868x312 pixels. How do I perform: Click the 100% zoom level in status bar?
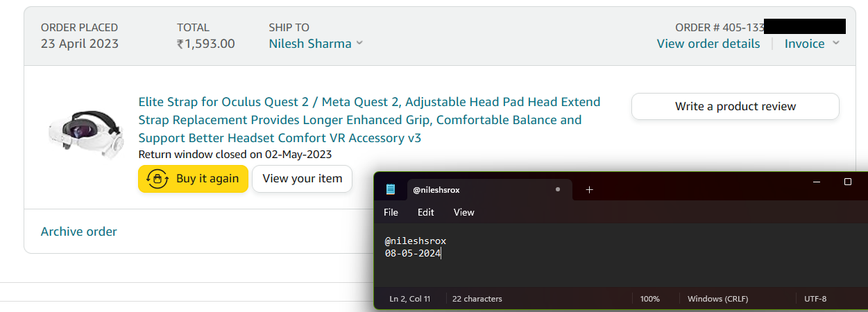click(649, 299)
